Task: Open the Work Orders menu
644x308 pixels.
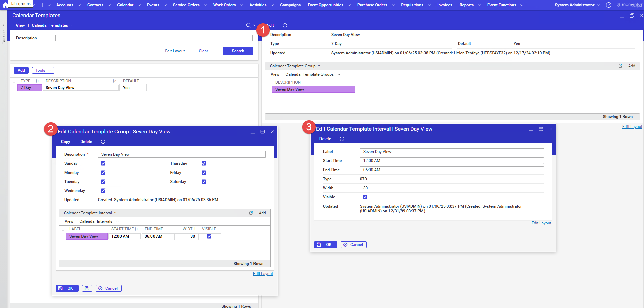Action: (x=225, y=5)
